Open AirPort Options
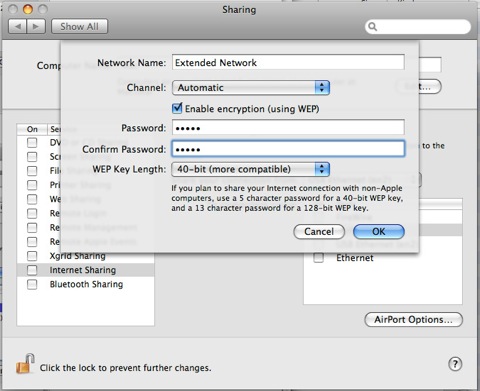 (414, 319)
